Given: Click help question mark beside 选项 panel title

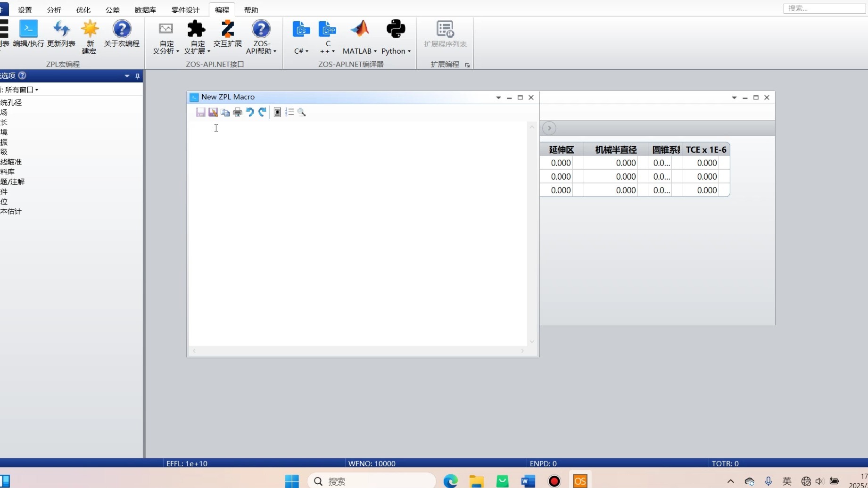Looking at the screenshot, I should point(22,75).
